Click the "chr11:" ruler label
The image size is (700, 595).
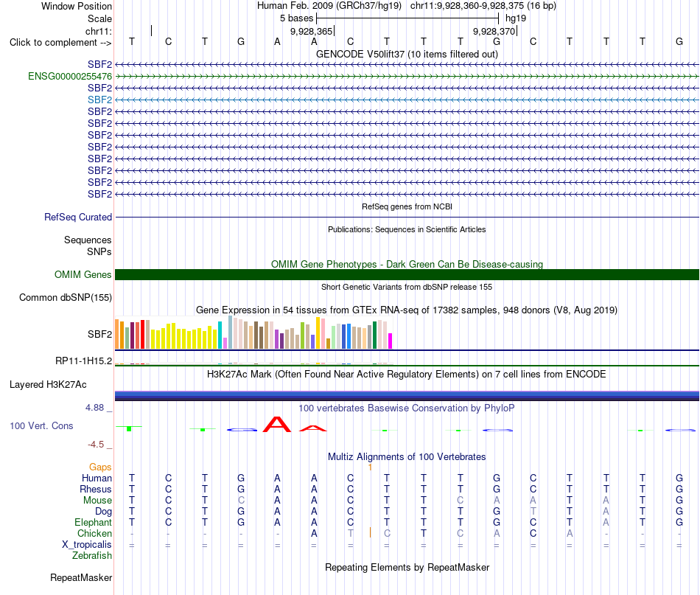(99, 31)
